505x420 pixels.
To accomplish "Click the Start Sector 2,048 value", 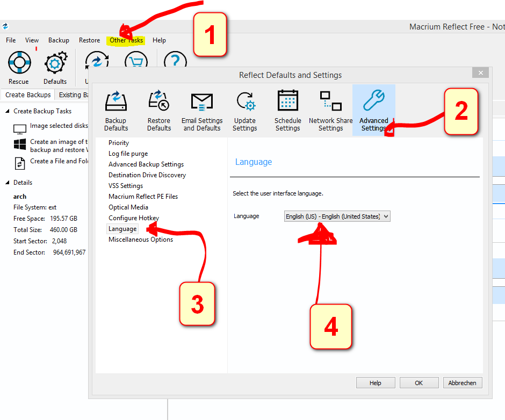I will tap(59, 241).
